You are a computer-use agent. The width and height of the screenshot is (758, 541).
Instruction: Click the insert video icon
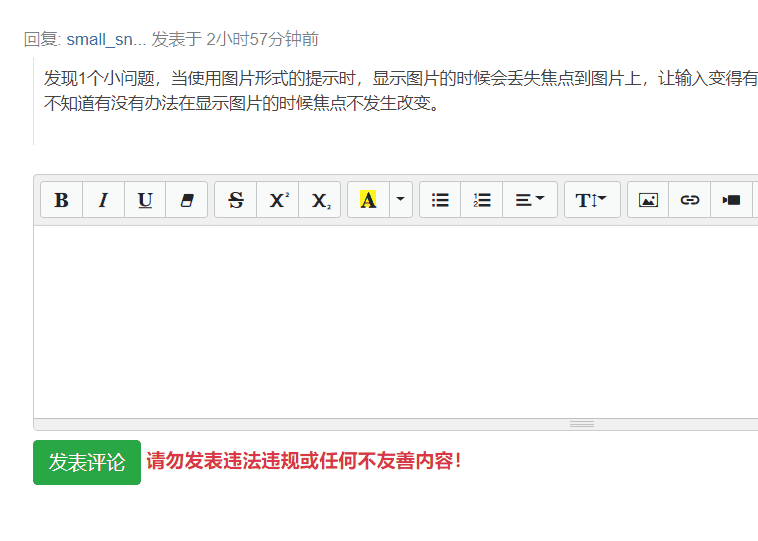click(x=731, y=200)
